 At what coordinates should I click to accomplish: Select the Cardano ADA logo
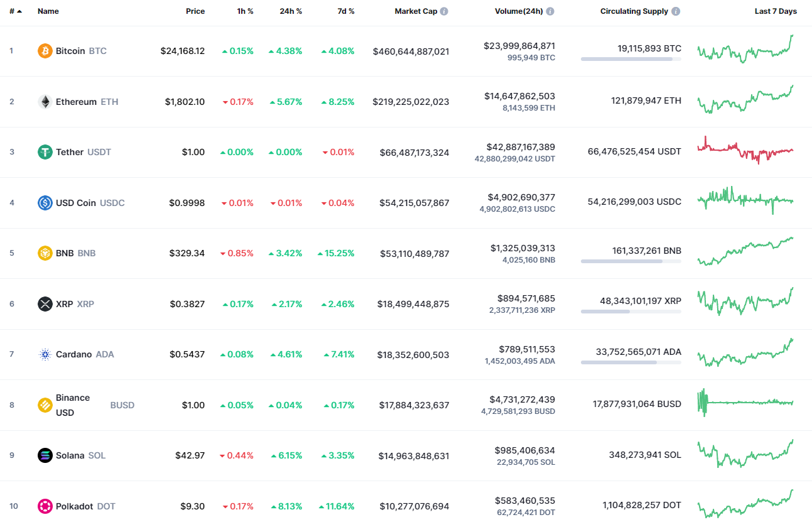(44, 354)
